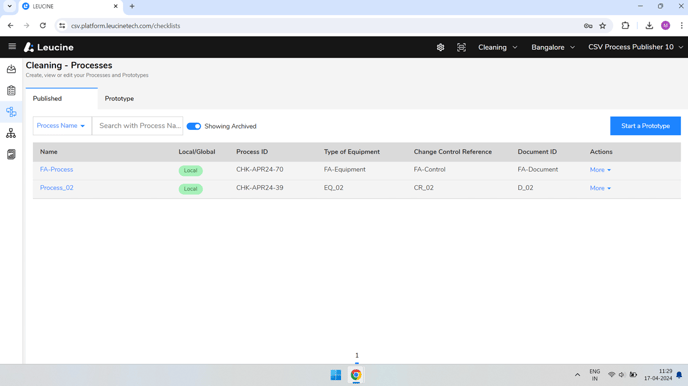Click the FA-Equipment cell
The height and width of the screenshot is (386, 688).
pyautogui.click(x=344, y=169)
